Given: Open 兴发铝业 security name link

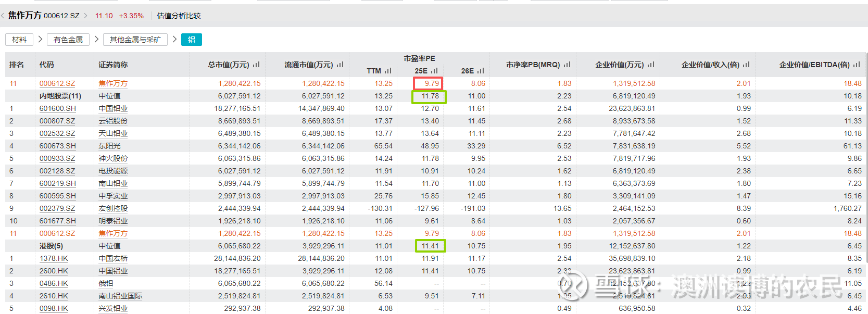Looking at the screenshot, I should tap(113, 308).
